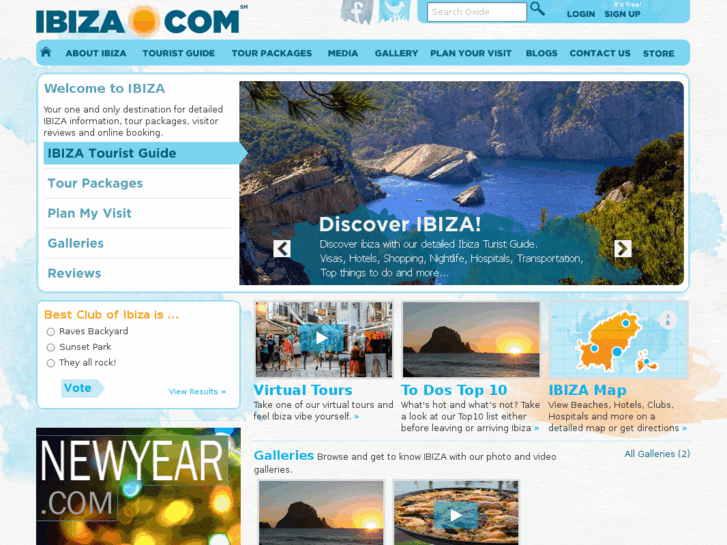
Task: Select the Sunset Park radio option
Action: click(51, 347)
